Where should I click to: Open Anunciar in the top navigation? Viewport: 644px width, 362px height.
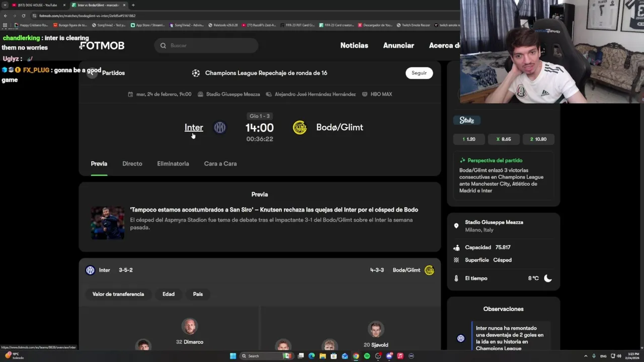tap(398, 46)
